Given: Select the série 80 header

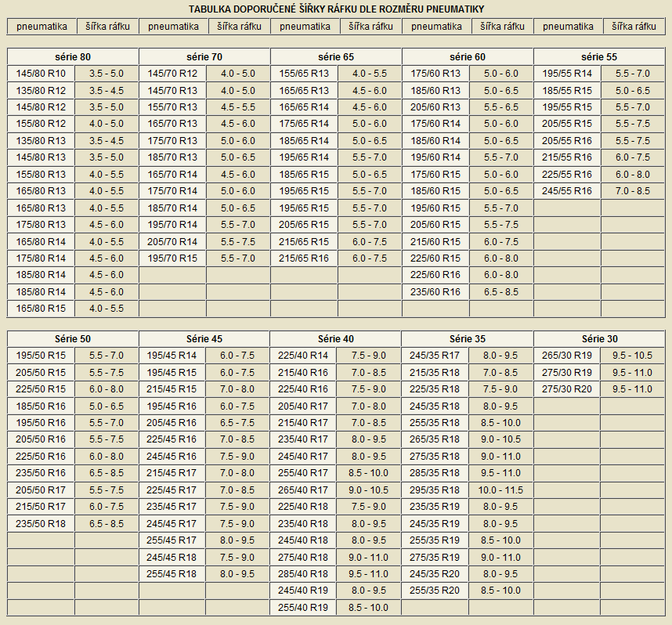Looking at the screenshot, I should [x=73, y=56].
